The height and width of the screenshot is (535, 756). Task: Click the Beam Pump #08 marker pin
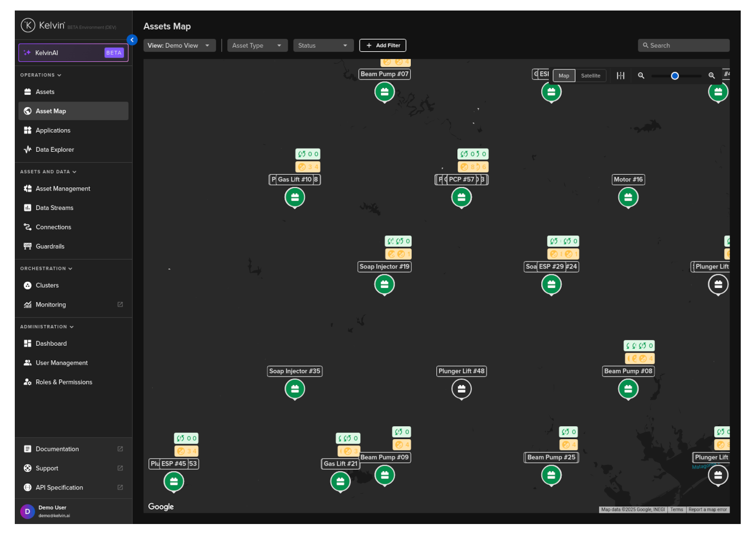tap(628, 389)
